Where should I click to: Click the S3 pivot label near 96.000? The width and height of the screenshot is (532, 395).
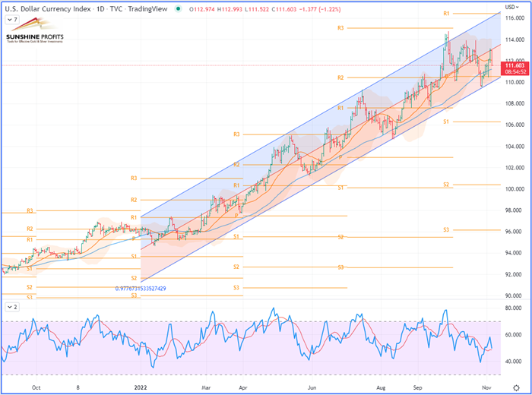point(447,229)
